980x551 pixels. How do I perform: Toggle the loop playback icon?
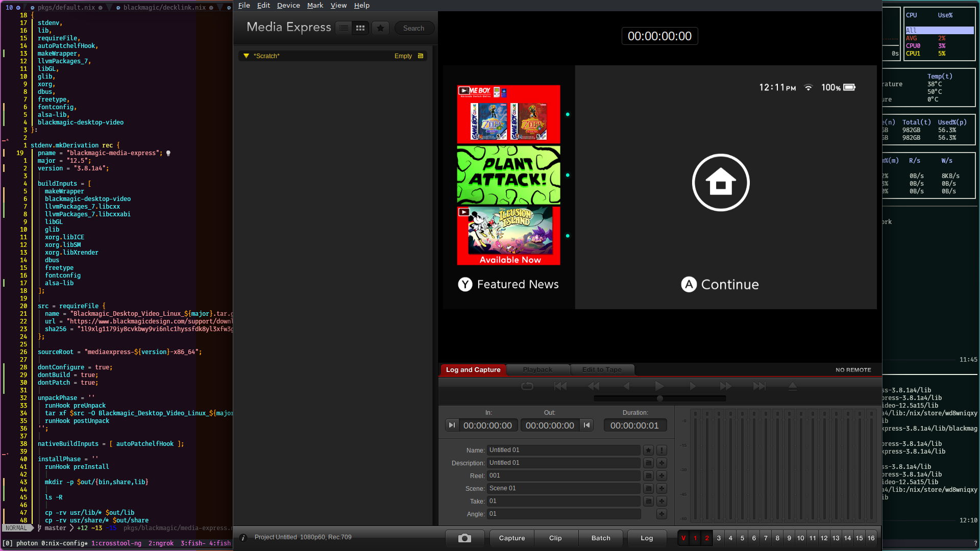click(x=527, y=386)
